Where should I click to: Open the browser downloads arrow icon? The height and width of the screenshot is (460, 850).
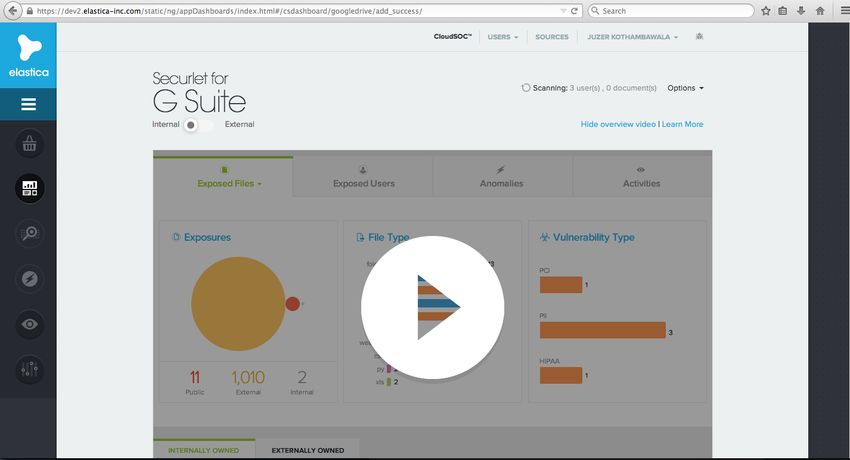pos(801,10)
